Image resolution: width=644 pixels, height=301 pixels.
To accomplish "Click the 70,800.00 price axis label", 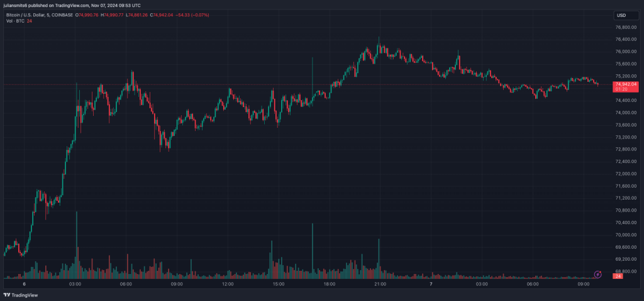I will click(626, 210).
